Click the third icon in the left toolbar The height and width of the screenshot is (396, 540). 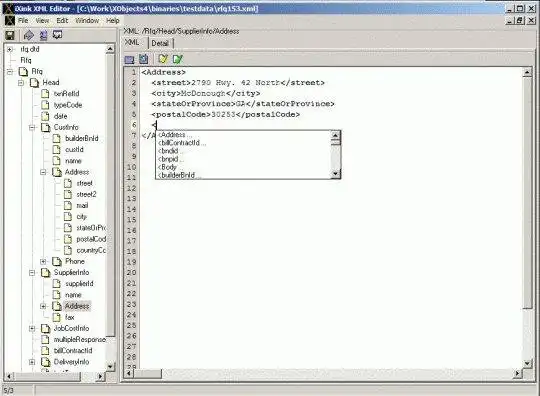click(43, 35)
